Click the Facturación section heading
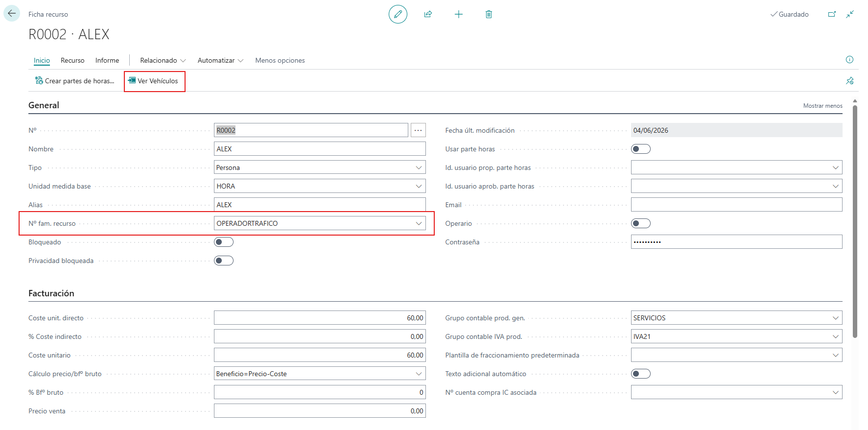This screenshot has height=430, width=868. coord(51,293)
